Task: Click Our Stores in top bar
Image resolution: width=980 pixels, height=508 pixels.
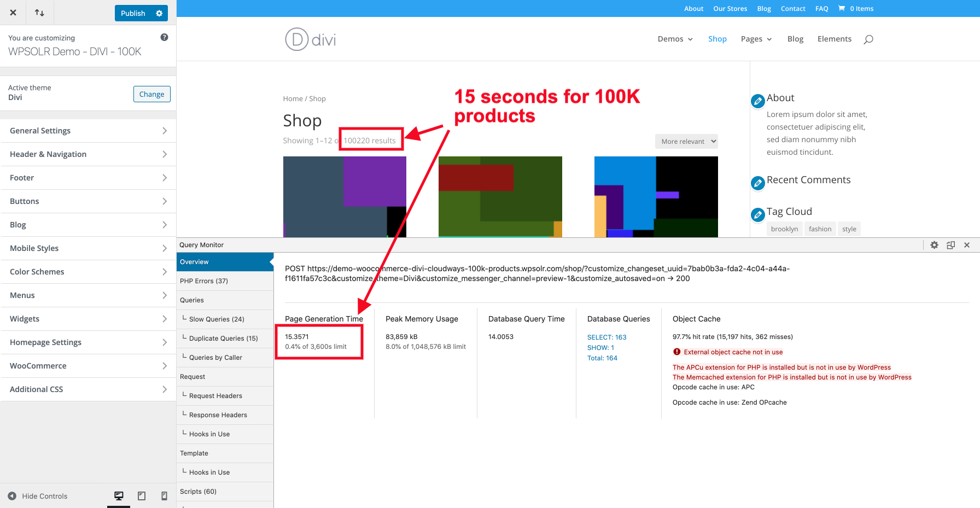Action: (730, 8)
